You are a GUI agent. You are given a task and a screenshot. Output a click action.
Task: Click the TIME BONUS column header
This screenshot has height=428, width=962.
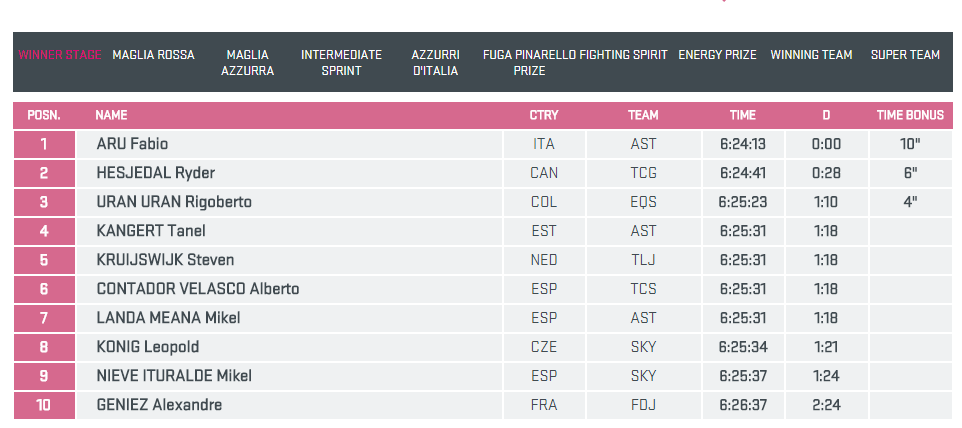(x=909, y=115)
